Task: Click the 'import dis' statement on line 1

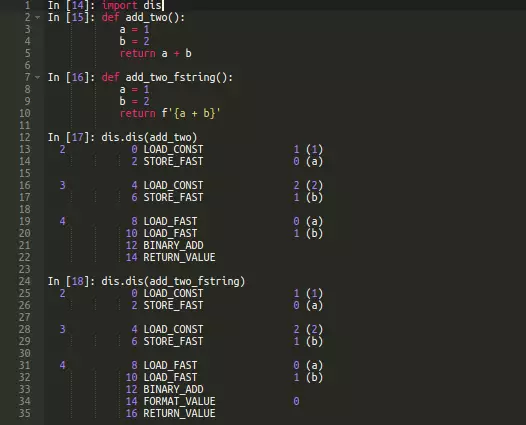Action: coord(132,5)
